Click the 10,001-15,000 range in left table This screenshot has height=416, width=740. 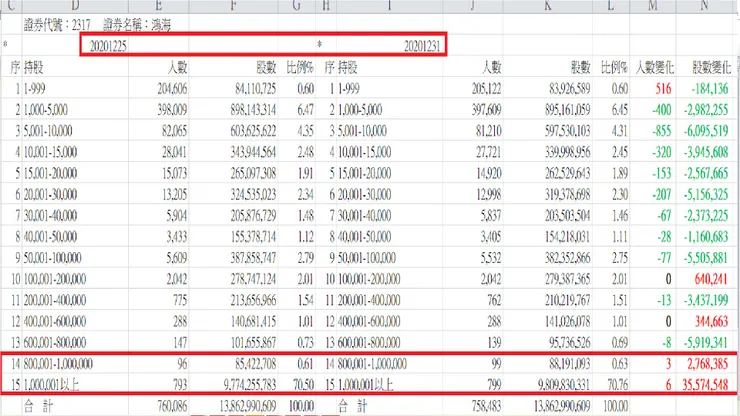click(50, 152)
